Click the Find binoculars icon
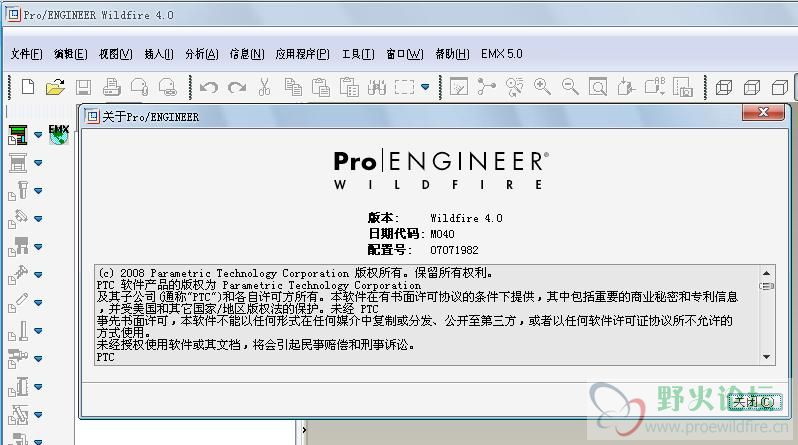The height and width of the screenshot is (445, 798). (377, 88)
